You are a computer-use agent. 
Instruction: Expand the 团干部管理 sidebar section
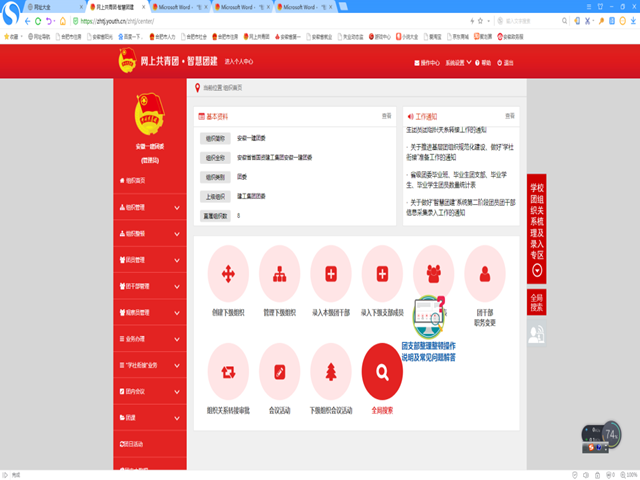(x=149, y=286)
